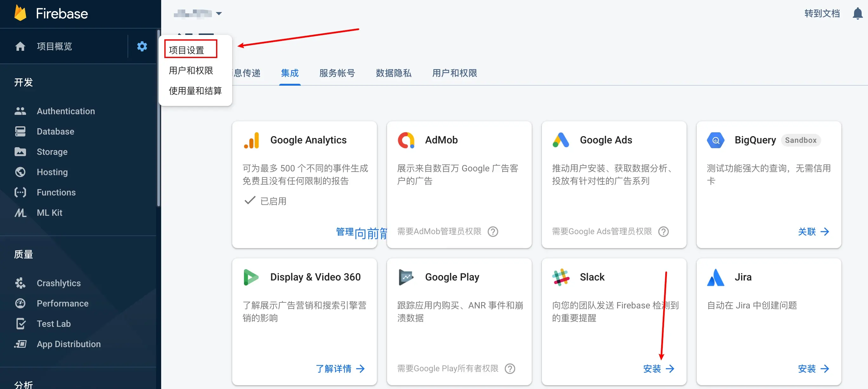
Task: Click the Hosting globe icon
Action: 20,172
